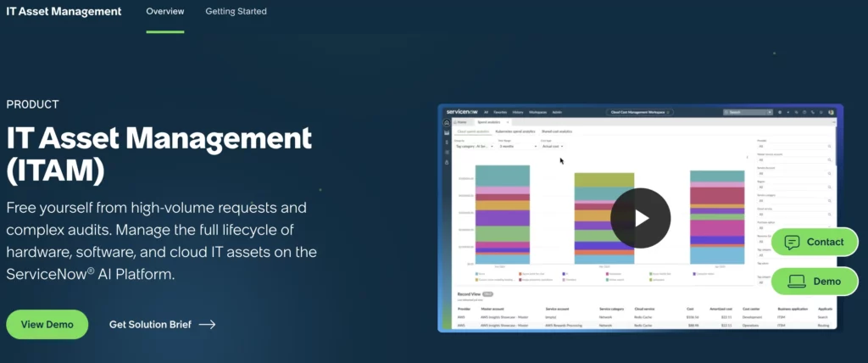The image size is (868, 363).
Task: Click the Record View heading
Action: point(468,293)
